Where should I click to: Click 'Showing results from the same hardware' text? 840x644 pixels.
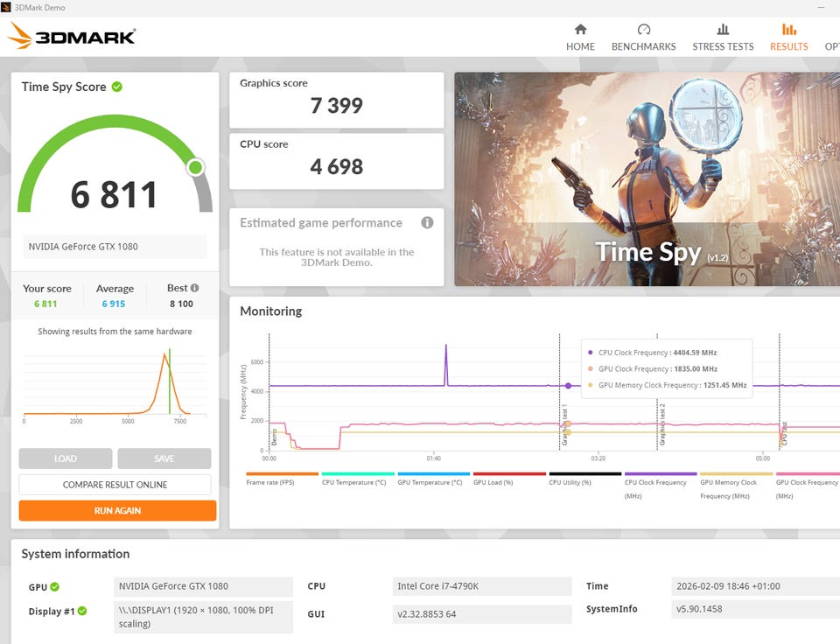click(115, 331)
